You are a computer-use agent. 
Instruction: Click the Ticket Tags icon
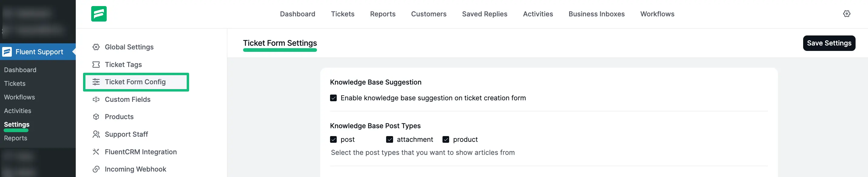96,64
